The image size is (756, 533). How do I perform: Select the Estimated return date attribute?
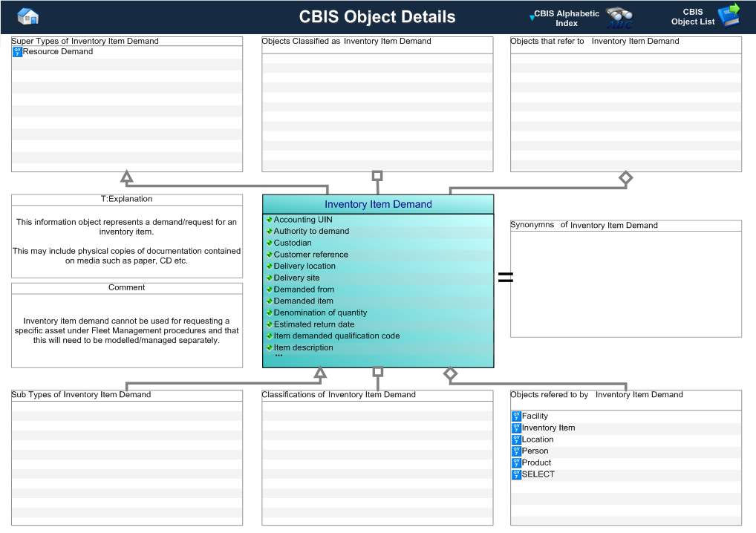pos(314,324)
